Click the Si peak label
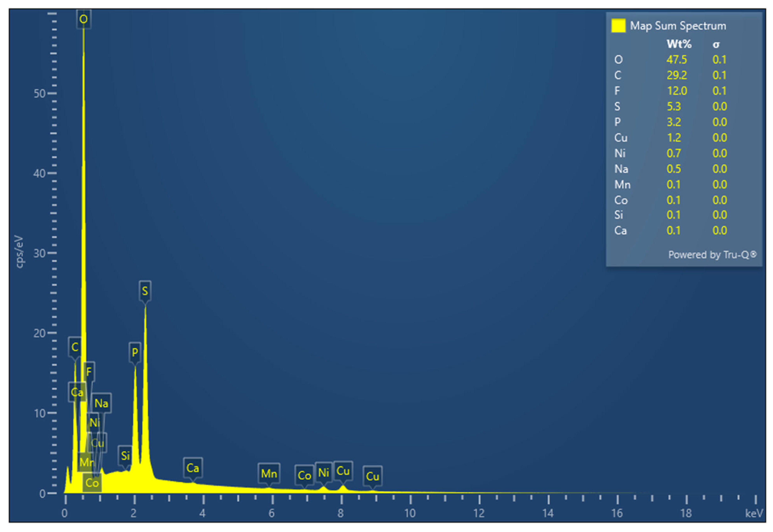 coord(125,456)
